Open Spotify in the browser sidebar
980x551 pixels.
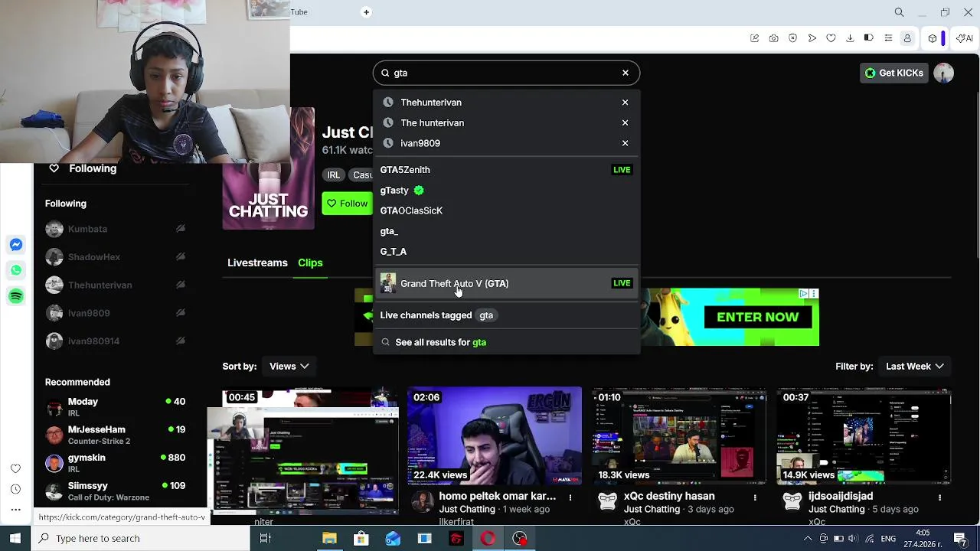[x=16, y=296]
